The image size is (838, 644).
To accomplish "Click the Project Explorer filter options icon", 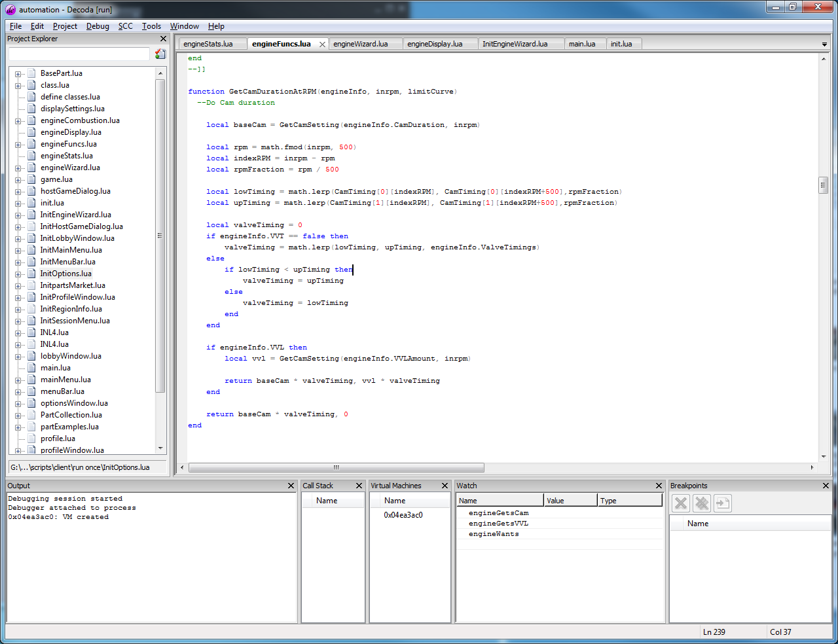I will click(160, 54).
